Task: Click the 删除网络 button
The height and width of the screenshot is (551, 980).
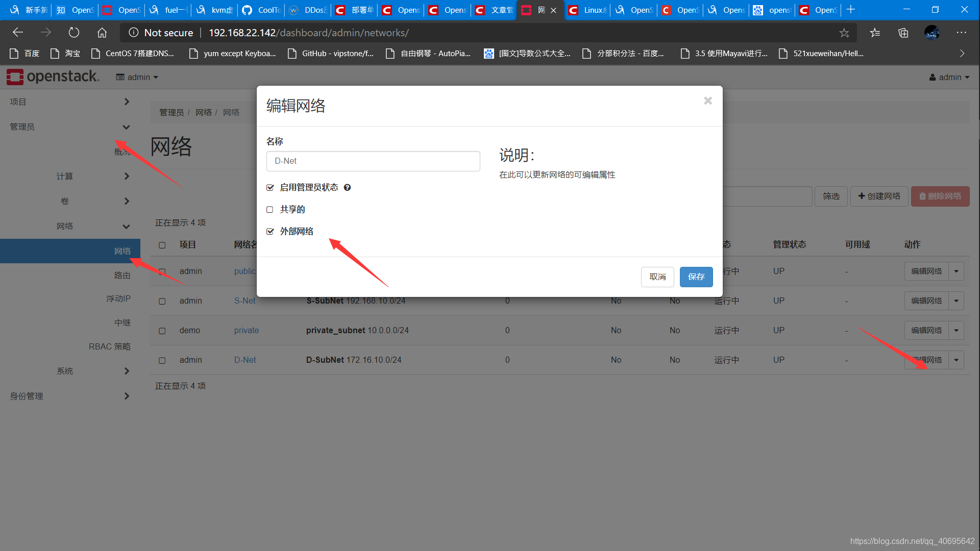Action: pos(940,196)
